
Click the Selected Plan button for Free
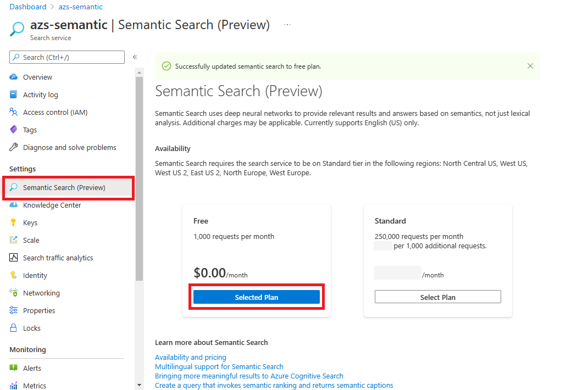(x=256, y=297)
